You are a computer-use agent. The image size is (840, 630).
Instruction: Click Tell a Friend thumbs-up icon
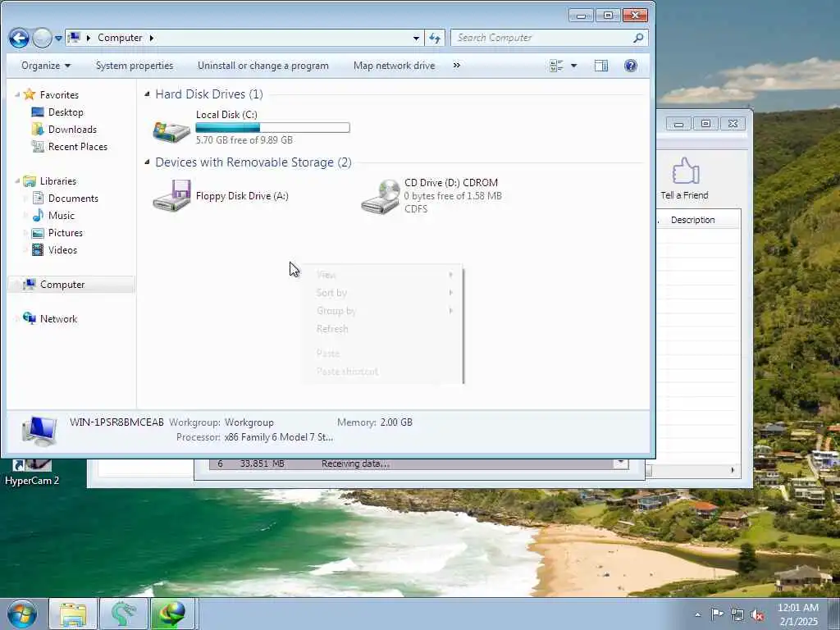tap(685, 171)
